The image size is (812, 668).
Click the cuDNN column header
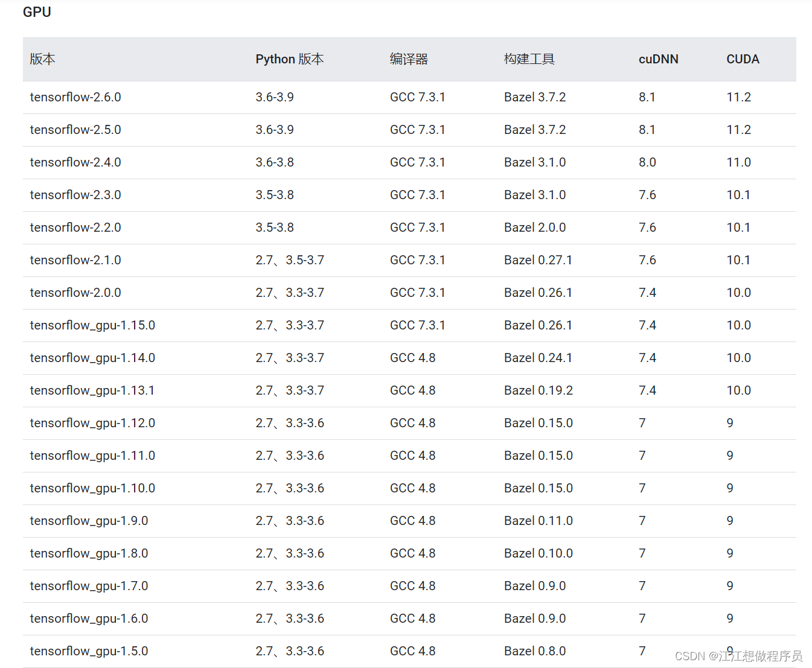659,59
